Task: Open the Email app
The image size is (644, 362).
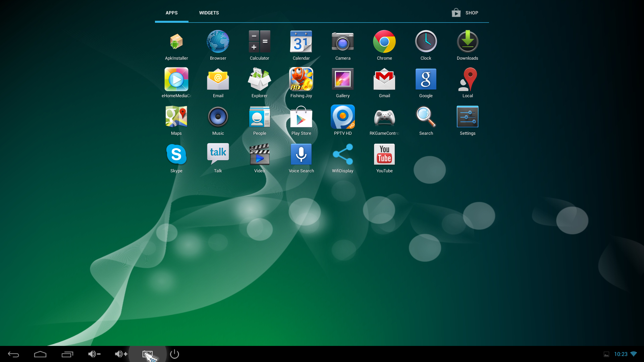Action: point(218,79)
